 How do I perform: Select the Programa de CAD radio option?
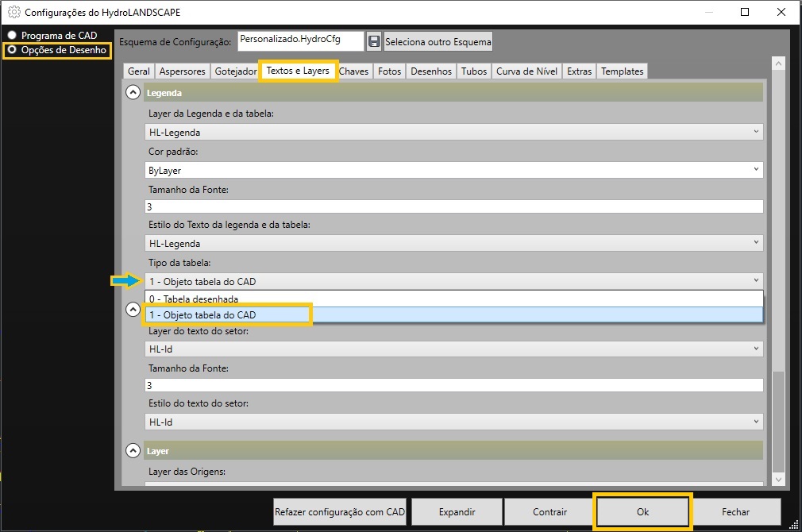pos(12,36)
